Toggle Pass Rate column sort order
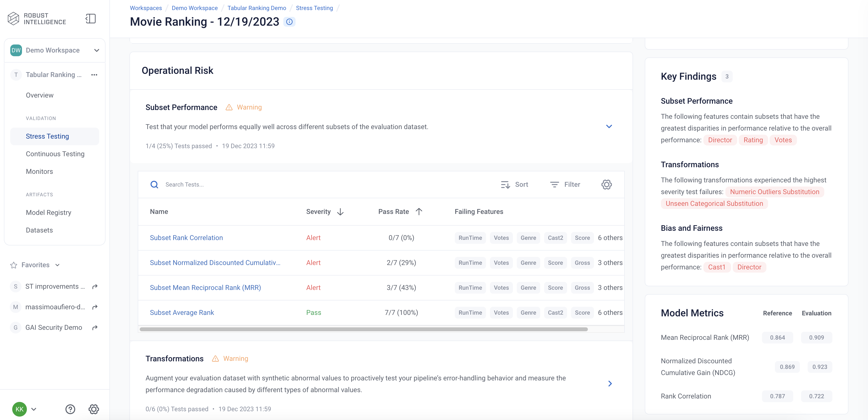Screen dimensions: 868x420 (419, 212)
